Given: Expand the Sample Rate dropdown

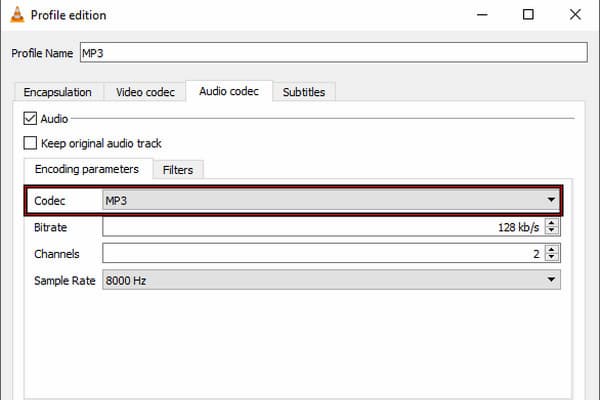Looking at the screenshot, I should pos(331,280).
